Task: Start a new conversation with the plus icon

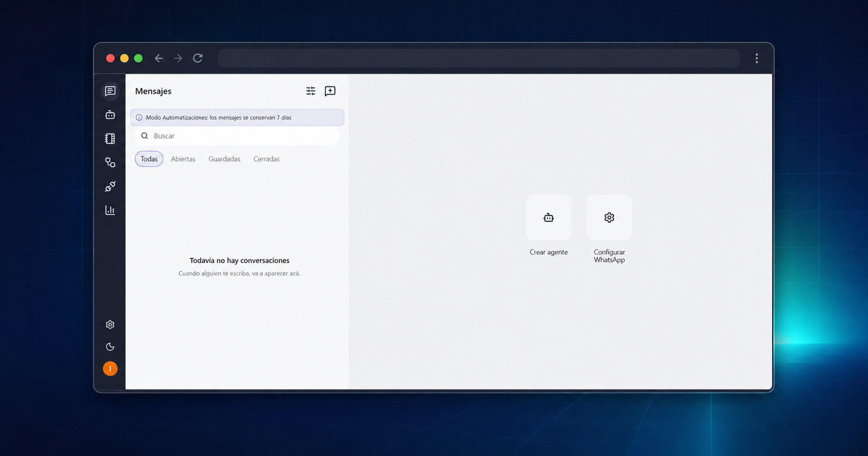Action: [x=330, y=91]
